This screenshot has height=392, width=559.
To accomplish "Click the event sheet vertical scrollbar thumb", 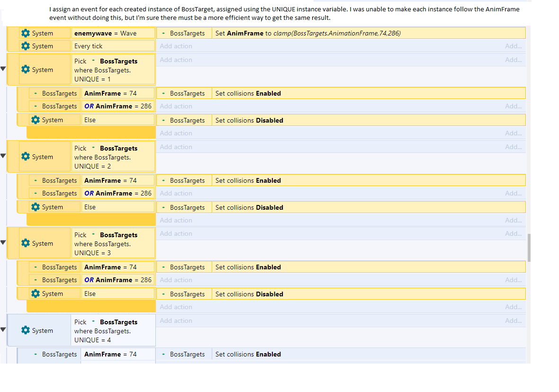I will (x=529, y=248).
